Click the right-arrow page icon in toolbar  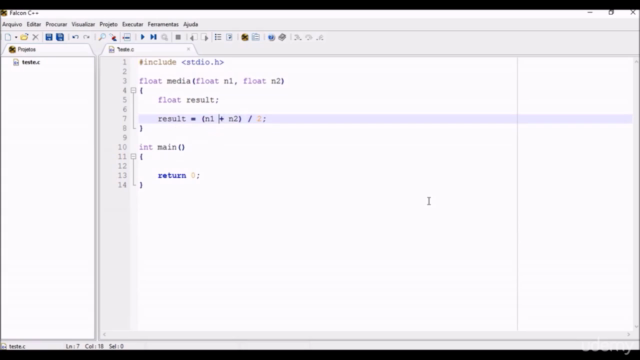pos(204,37)
